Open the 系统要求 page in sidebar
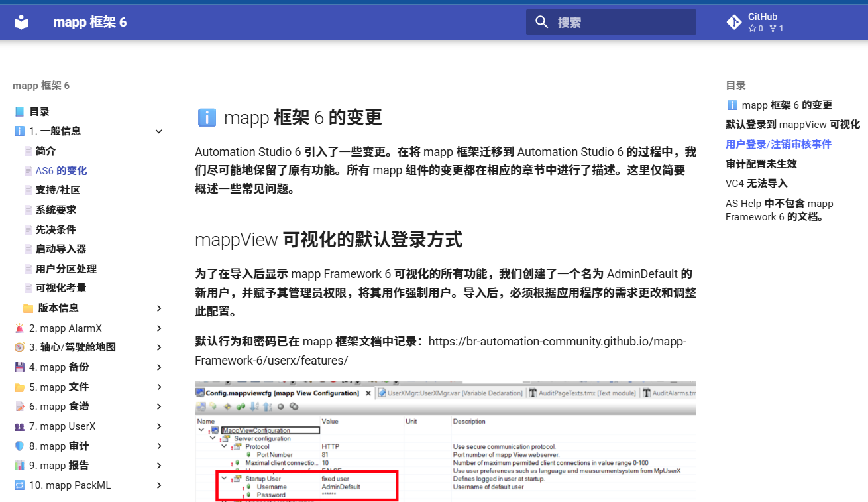The image size is (868, 502). coord(56,210)
